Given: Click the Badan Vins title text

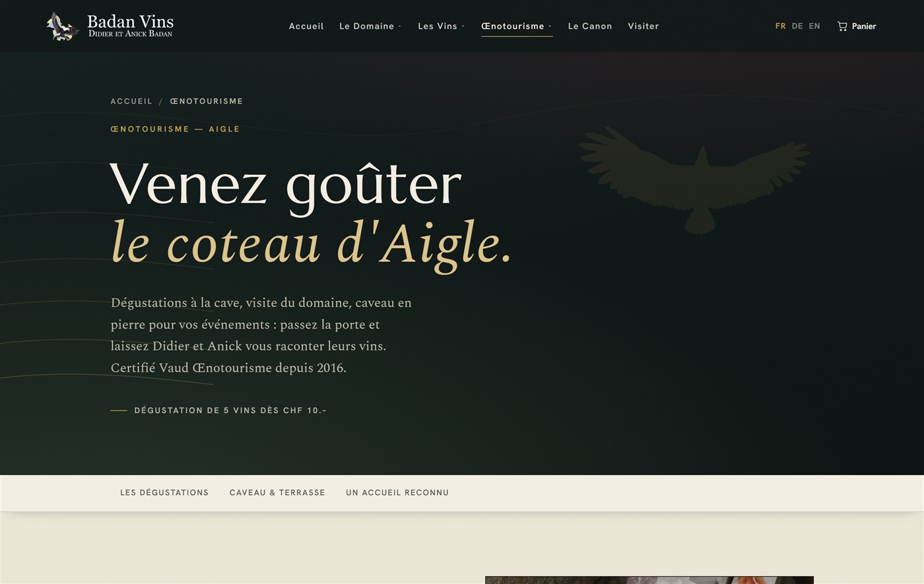Looking at the screenshot, I should coord(131,22).
